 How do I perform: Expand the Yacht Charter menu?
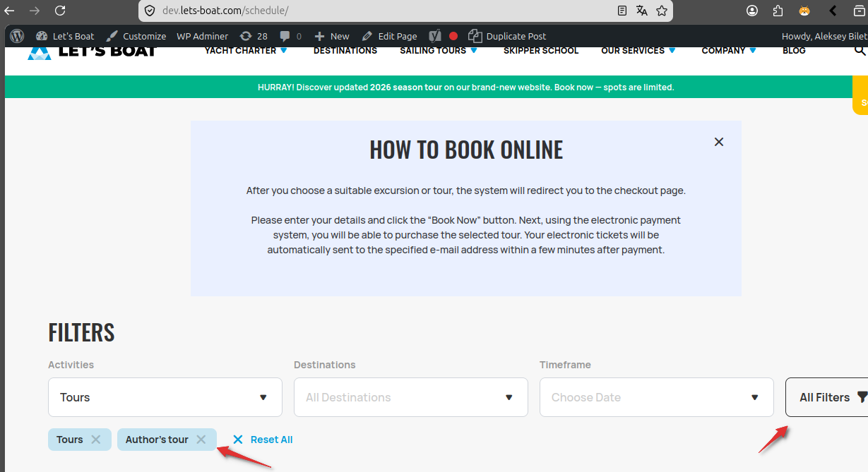(246, 51)
